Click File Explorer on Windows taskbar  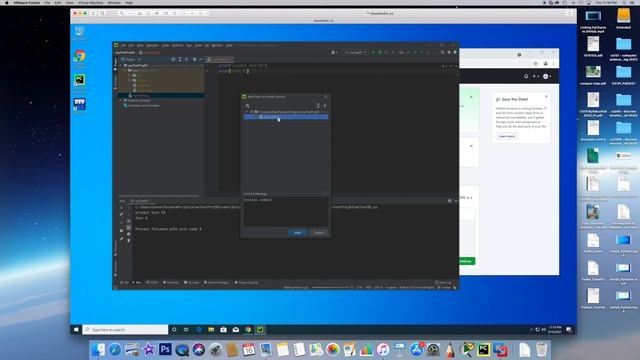(x=211, y=329)
